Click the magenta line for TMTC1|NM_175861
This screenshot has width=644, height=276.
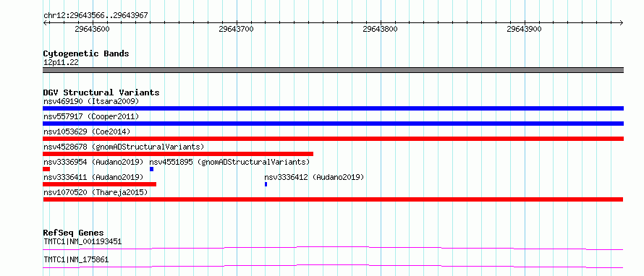coord(333,266)
